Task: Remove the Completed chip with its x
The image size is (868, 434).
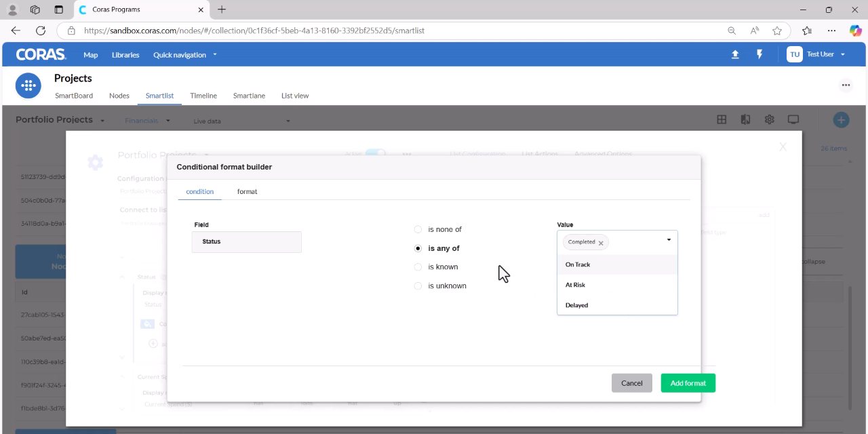Action: pos(601,243)
